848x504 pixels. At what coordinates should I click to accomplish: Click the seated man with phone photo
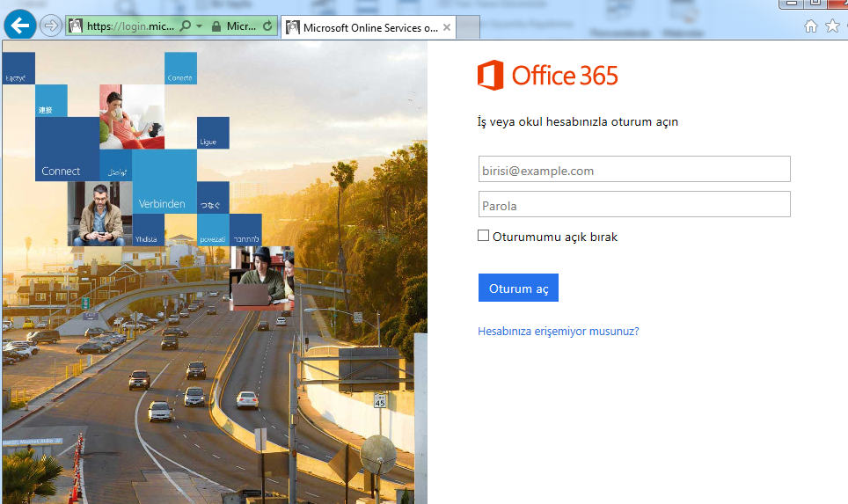[x=100, y=214]
